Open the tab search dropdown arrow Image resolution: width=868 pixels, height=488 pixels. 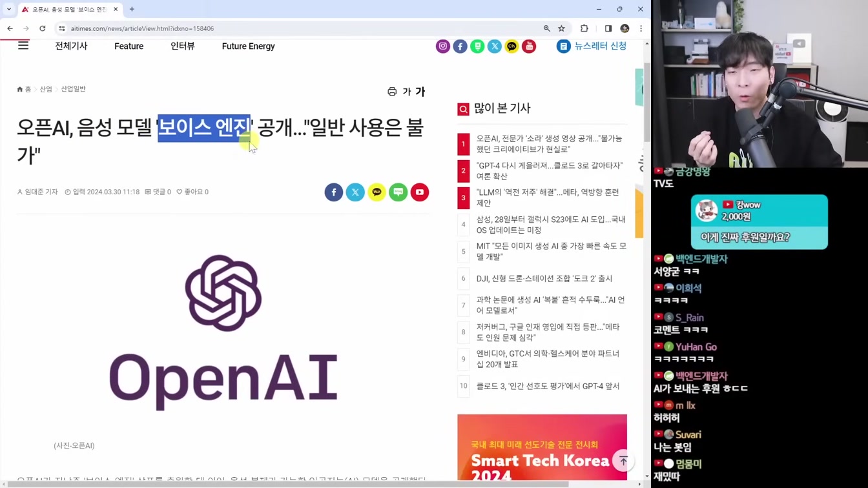tap(9, 9)
